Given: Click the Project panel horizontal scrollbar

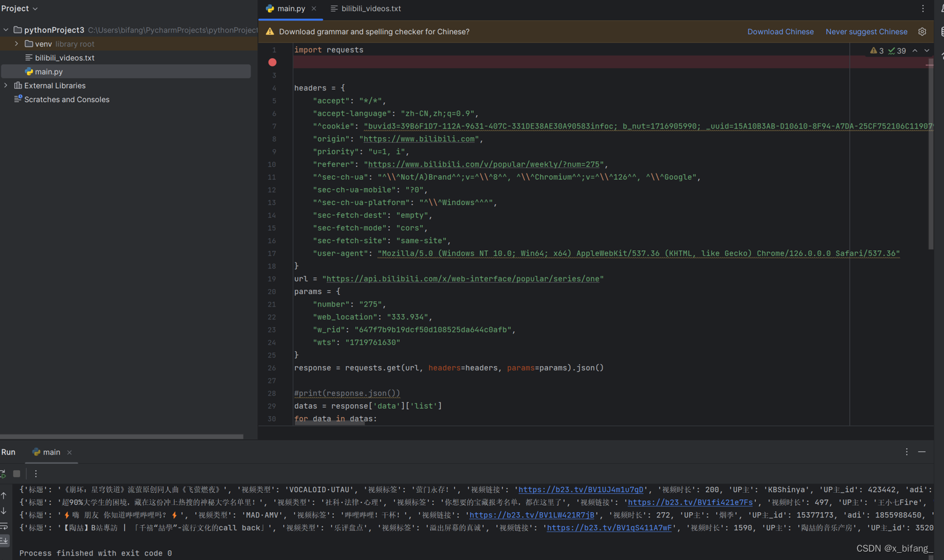Looking at the screenshot, I should coord(122,436).
